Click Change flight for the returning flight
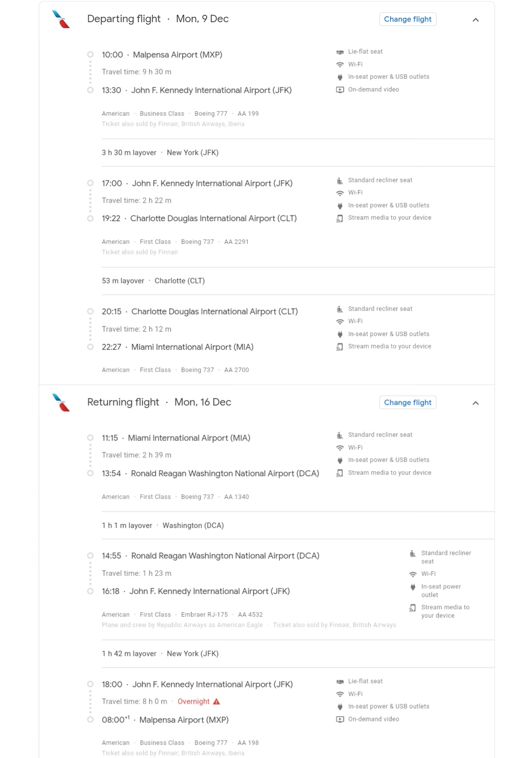532x758 pixels. pyautogui.click(x=407, y=403)
